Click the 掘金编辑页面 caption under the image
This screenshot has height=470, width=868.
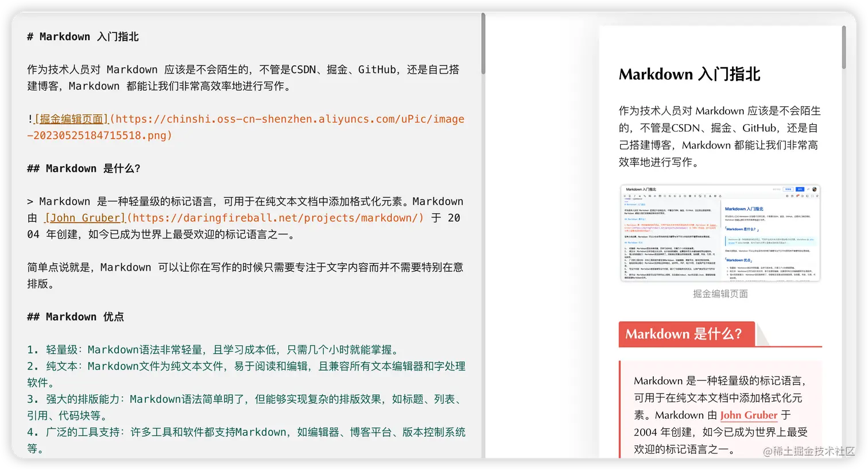coord(719,294)
